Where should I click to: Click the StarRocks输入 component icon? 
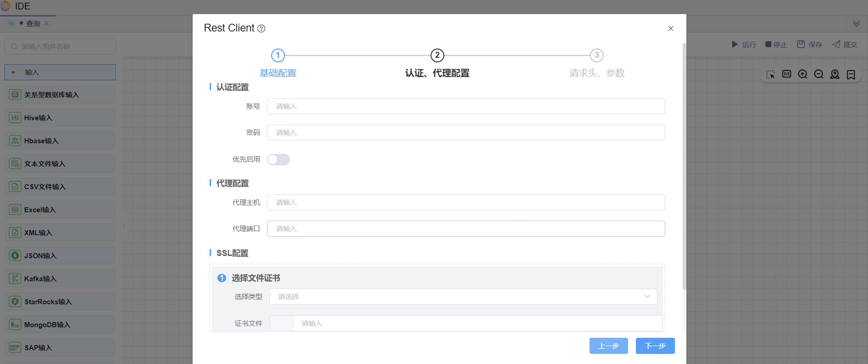(x=15, y=301)
